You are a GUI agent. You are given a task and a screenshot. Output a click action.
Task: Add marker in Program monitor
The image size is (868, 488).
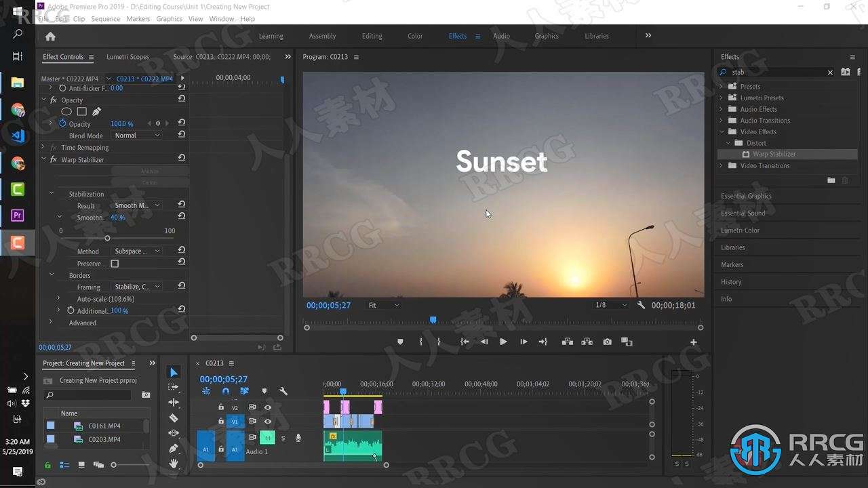tap(400, 342)
